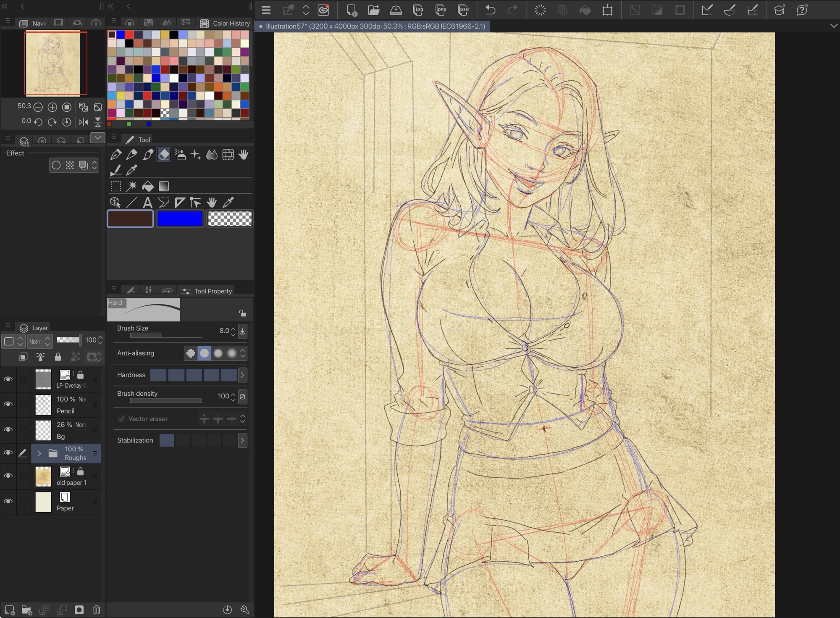The width and height of the screenshot is (840, 618).
Task: Click the Navigator canvas thumbnail preview
Action: (52, 63)
